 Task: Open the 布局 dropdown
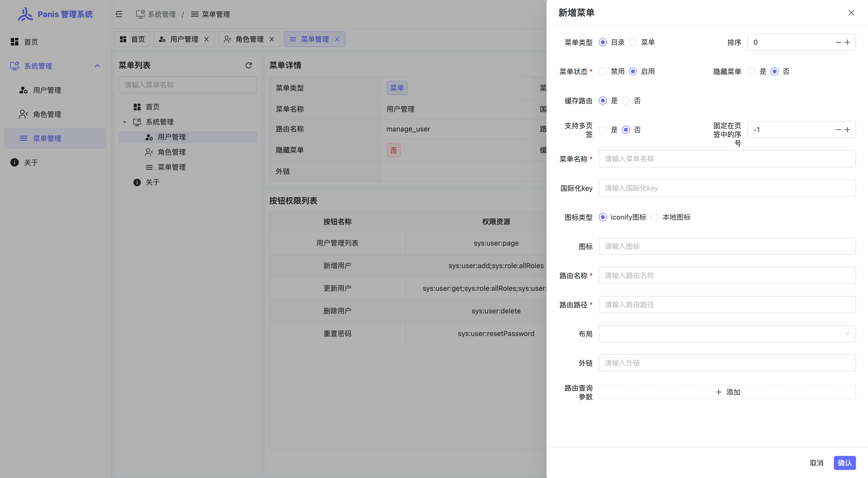(x=727, y=334)
